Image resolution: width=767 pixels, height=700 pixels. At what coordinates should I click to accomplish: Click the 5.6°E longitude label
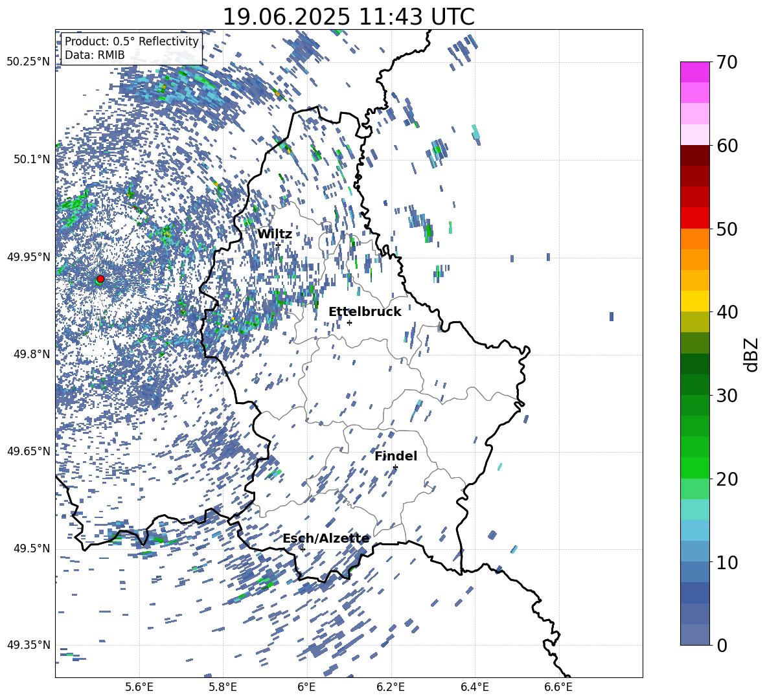pos(139,688)
